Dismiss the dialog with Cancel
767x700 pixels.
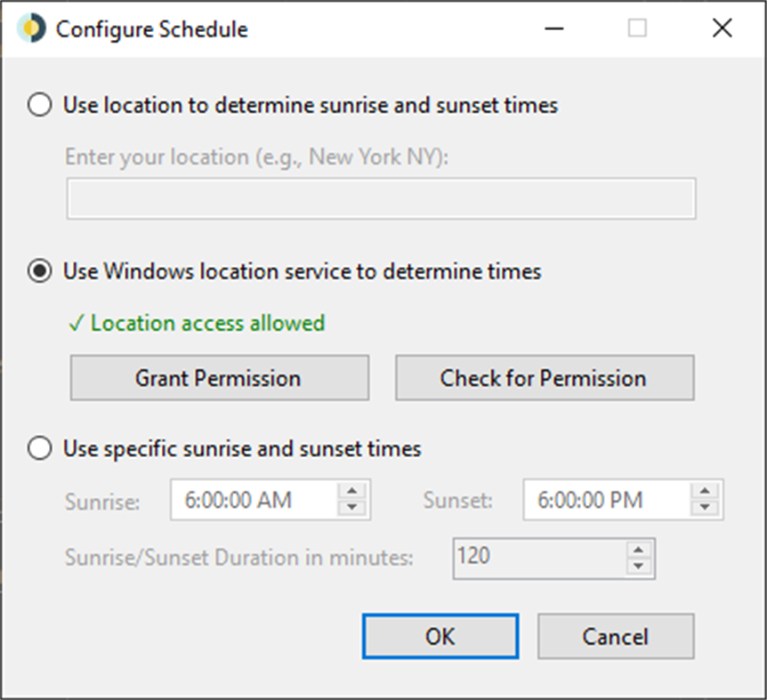[x=616, y=636]
